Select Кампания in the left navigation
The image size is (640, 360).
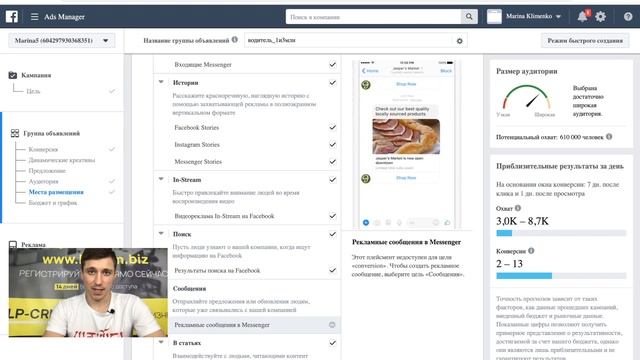coord(36,75)
